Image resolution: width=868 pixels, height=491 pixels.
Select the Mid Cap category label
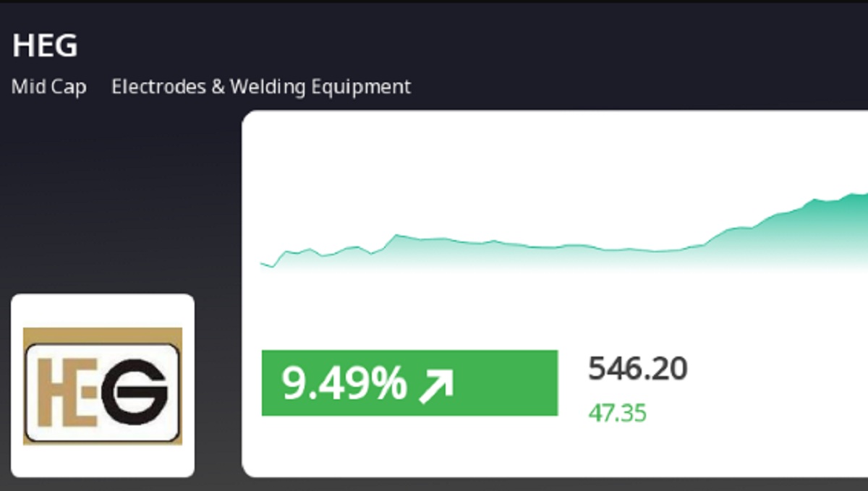[x=48, y=87]
